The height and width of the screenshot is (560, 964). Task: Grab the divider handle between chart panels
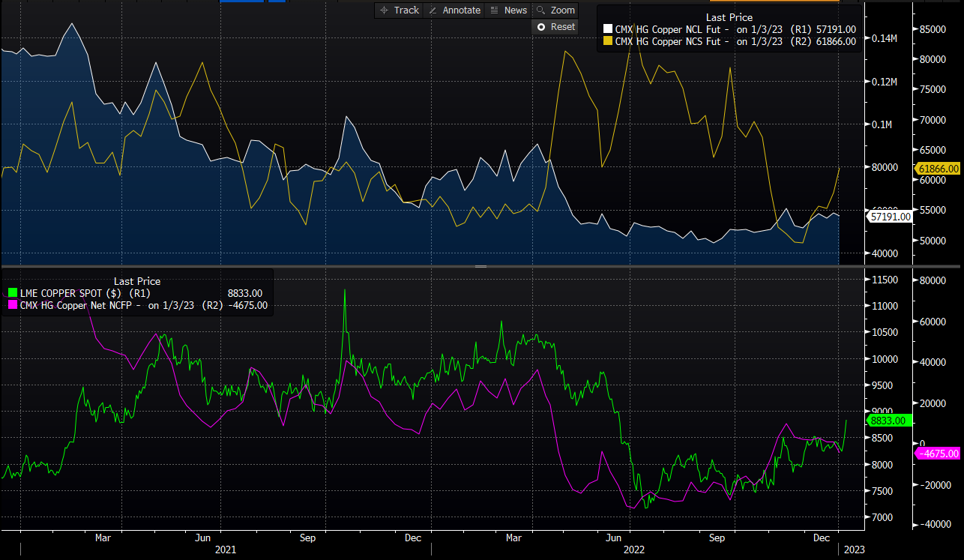[481, 266]
